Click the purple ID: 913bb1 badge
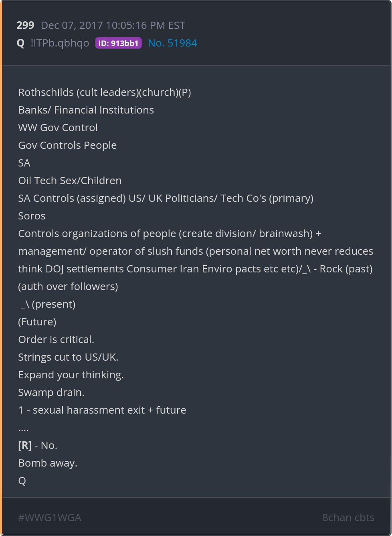 click(118, 43)
